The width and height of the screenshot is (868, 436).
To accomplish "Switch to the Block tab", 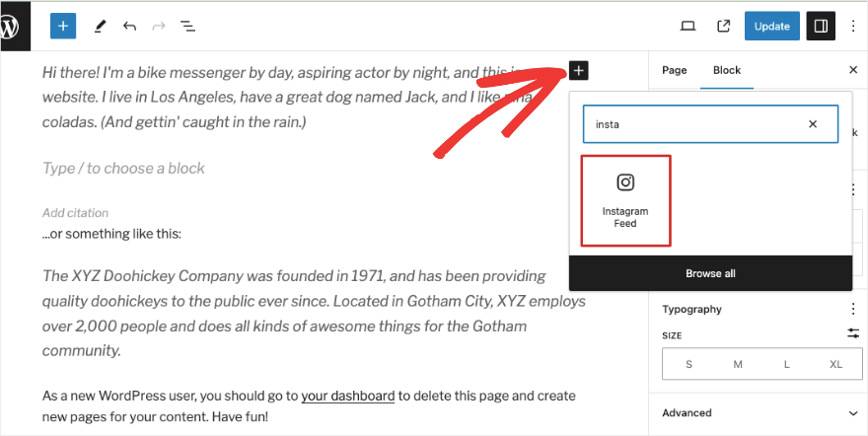I will 726,70.
